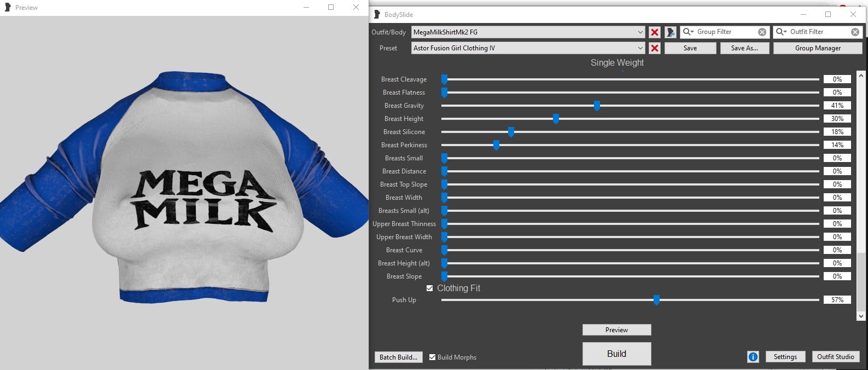Viewport: 868px width, 370px height.
Task: Uncheck the Build Morphs checkbox
Action: tap(432, 357)
